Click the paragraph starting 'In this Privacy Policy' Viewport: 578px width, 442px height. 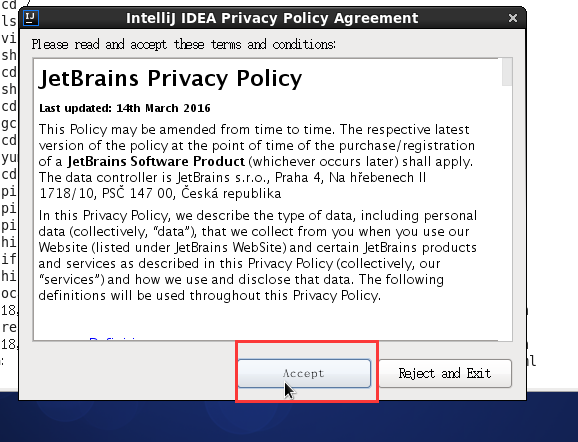[x=258, y=255]
